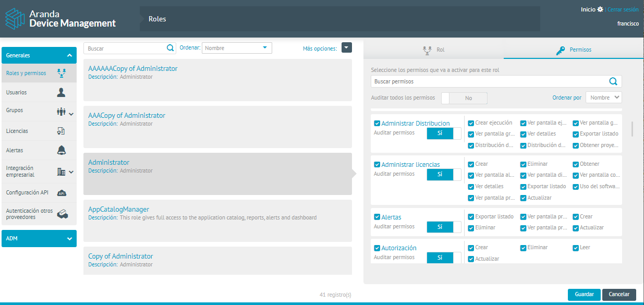Toggle Administrar licencias checkbox
The height and width of the screenshot is (305, 644).
tap(377, 164)
